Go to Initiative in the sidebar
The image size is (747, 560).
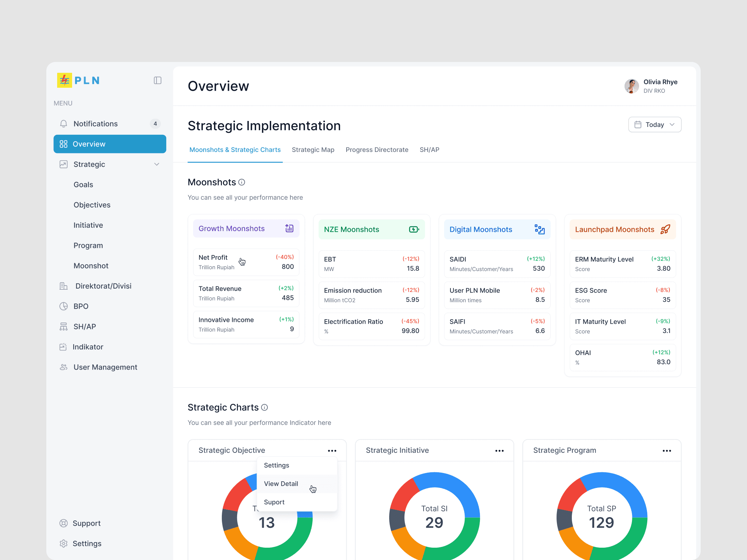88,225
